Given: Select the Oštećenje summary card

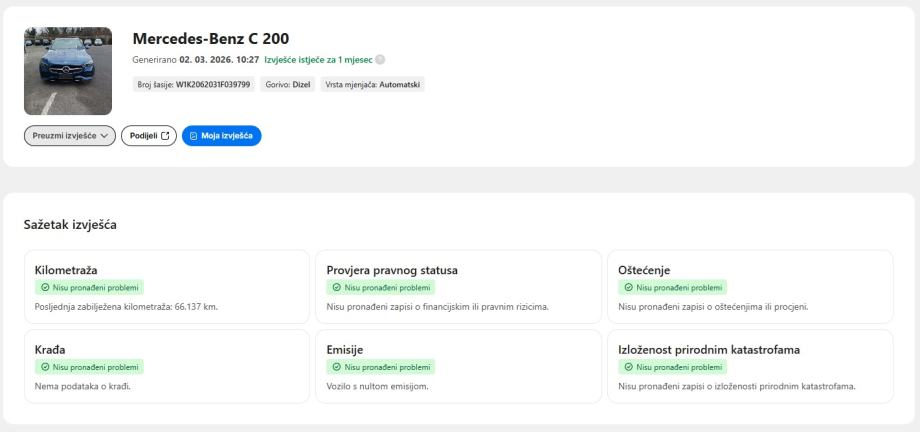Looking at the screenshot, I should (x=750, y=287).
